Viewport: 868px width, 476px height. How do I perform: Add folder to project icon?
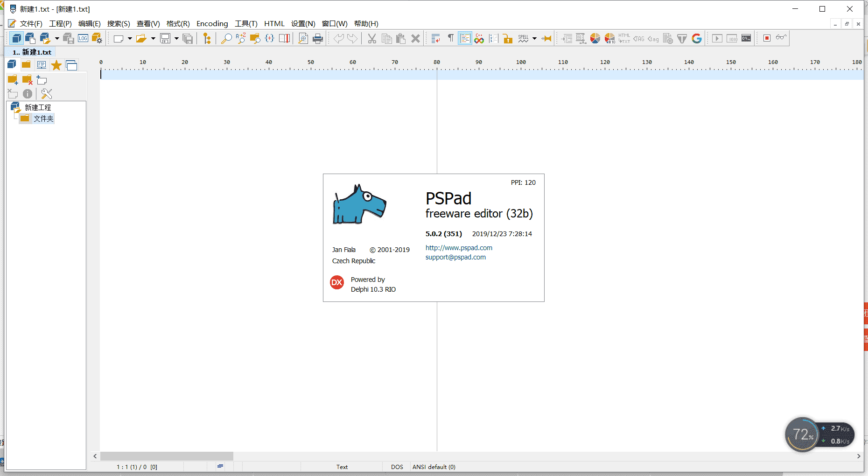[x=13, y=80]
